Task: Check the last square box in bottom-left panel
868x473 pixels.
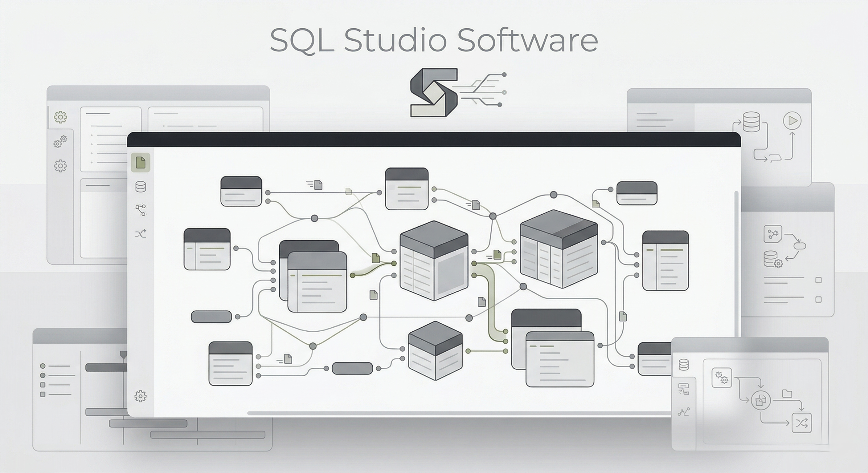Action: (x=43, y=394)
